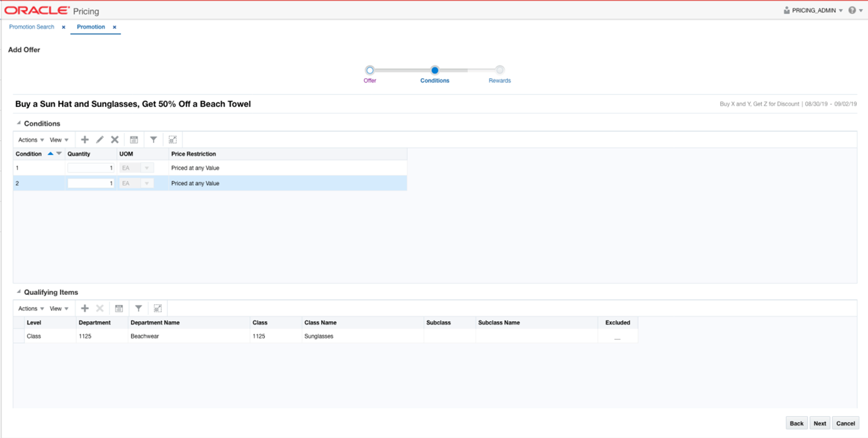Collapse the Qualifying Items section

[x=19, y=292]
